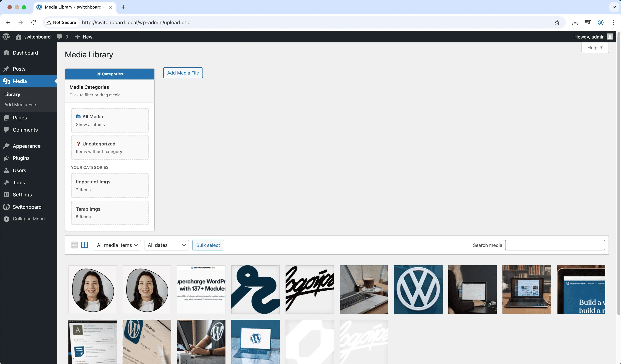
Task: Open the All dates filter dropdown
Action: [166, 245]
